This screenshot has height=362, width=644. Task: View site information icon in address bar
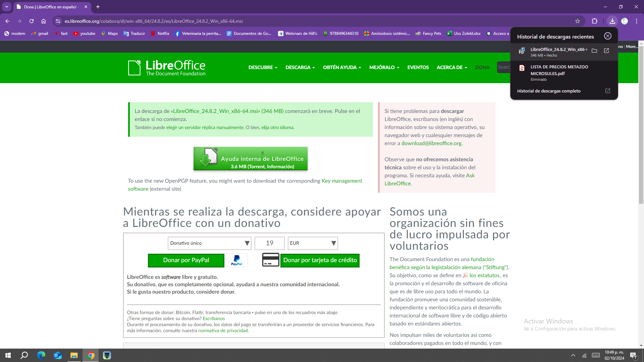click(58, 21)
